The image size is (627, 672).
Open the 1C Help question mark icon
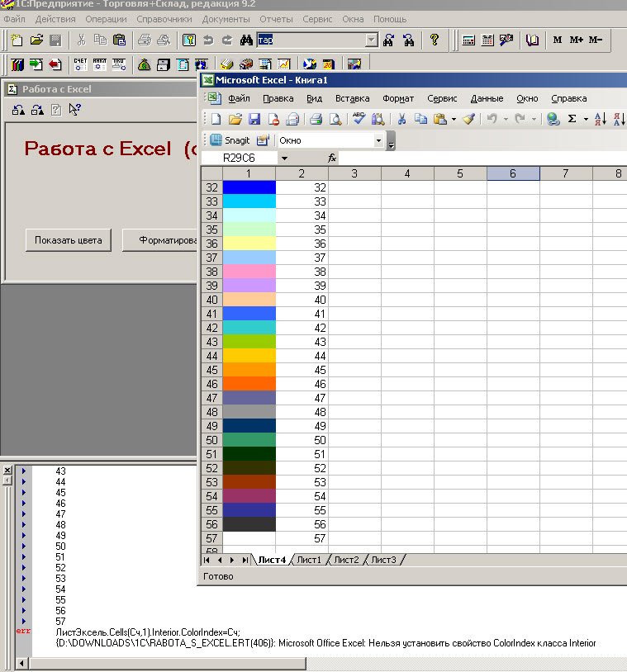pos(435,40)
